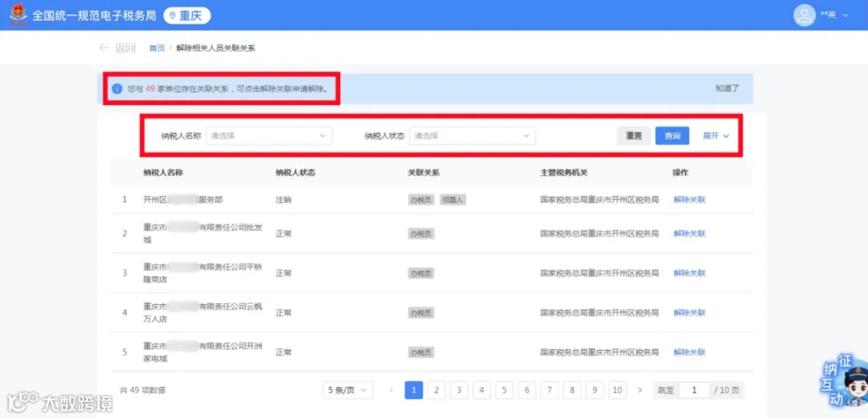The width and height of the screenshot is (868, 419).
Task: Go to 首页 breadcrumb
Action: pyautogui.click(x=157, y=48)
